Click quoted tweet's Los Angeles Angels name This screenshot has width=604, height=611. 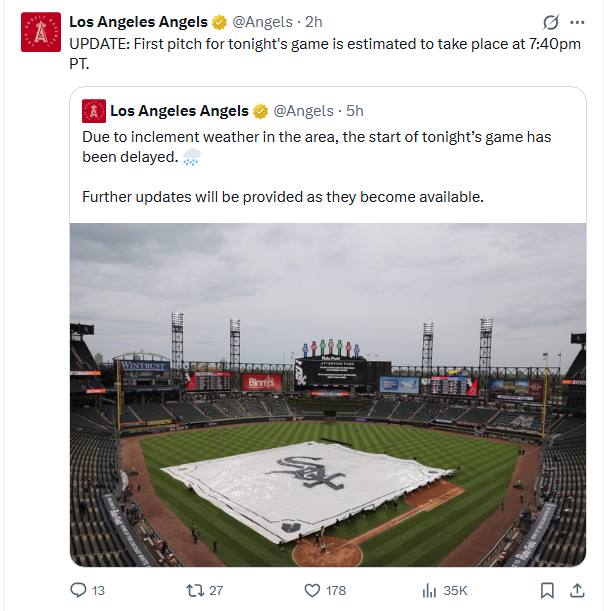179,111
